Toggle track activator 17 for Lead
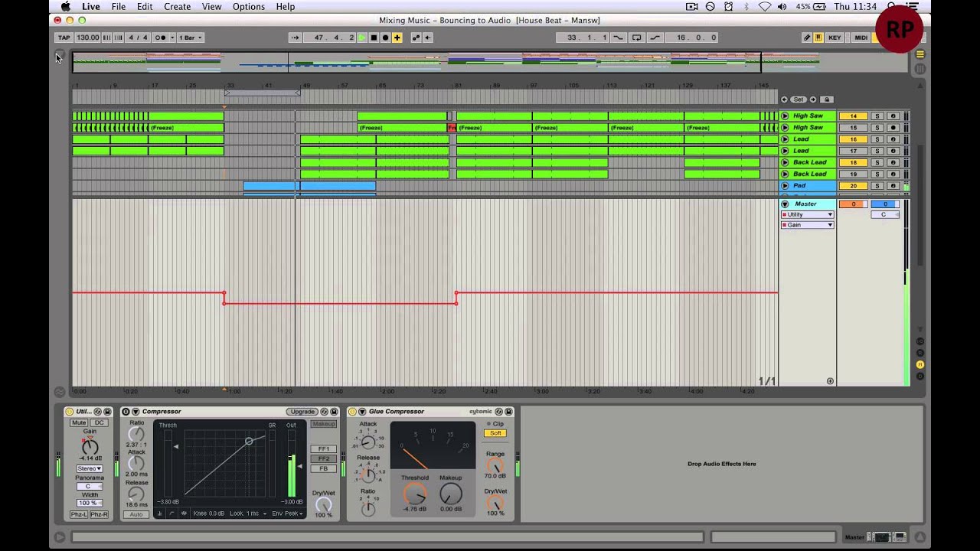 click(x=853, y=151)
